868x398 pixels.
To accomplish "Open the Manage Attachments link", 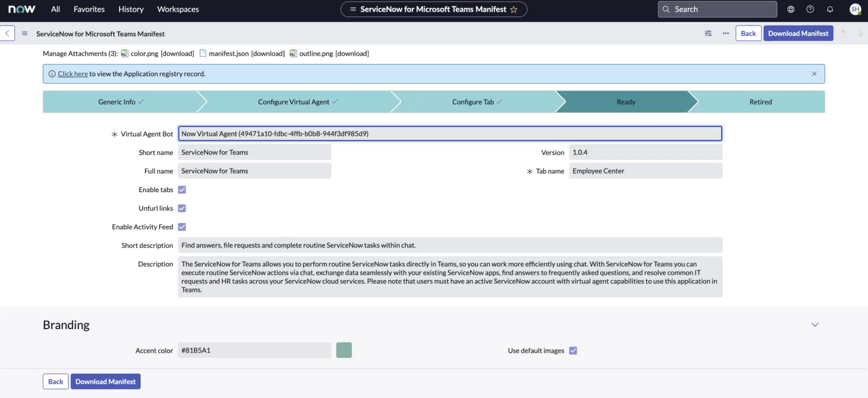I will point(80,53).
